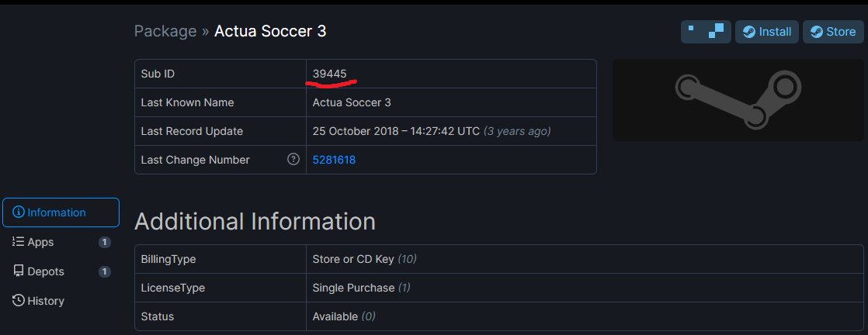Open change number 5281618 link
Viewport: 868px width, 335px height.
[x=334, y=160]
